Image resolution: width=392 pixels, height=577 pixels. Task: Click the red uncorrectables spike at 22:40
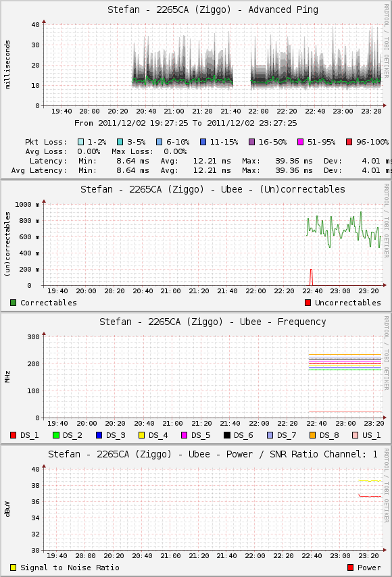(312, 277)
